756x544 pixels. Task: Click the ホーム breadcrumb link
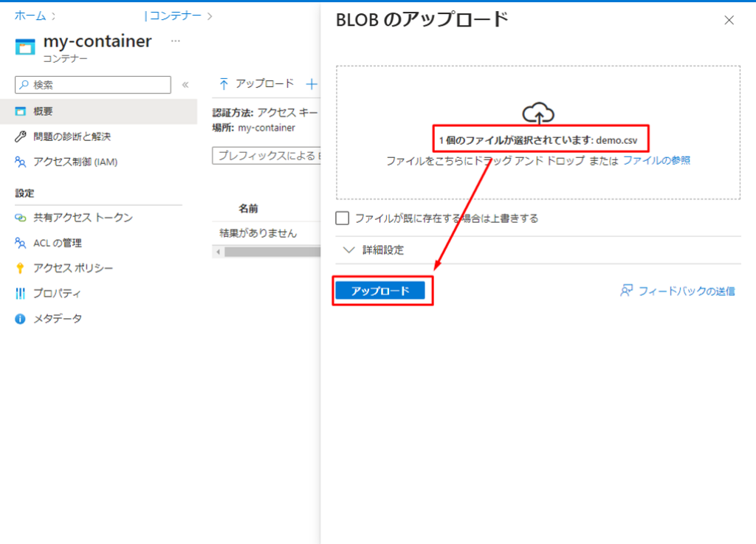[30, 16]
